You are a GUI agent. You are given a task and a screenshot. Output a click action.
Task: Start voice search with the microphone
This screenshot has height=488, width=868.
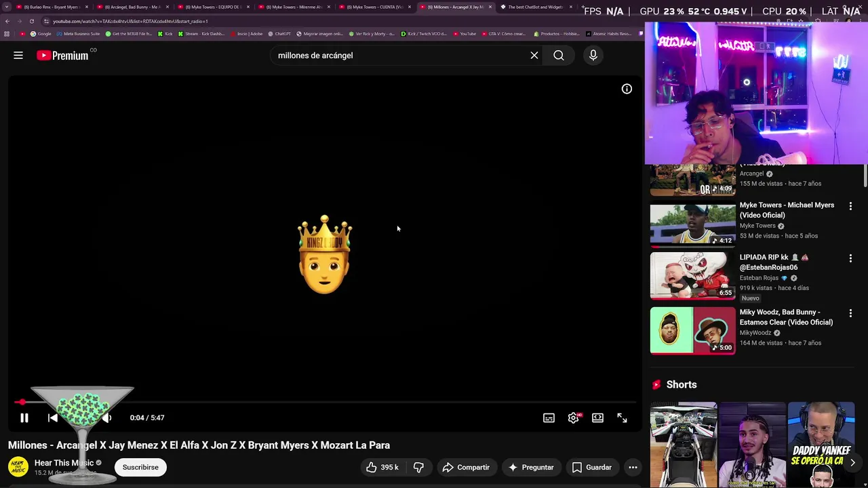click(x=593, y=56)
